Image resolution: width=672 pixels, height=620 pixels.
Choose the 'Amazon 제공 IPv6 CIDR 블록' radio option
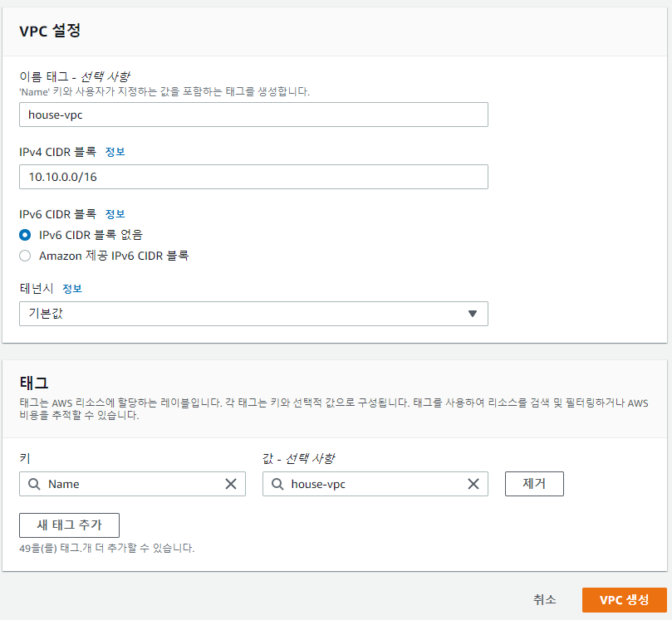pos(25,256)
